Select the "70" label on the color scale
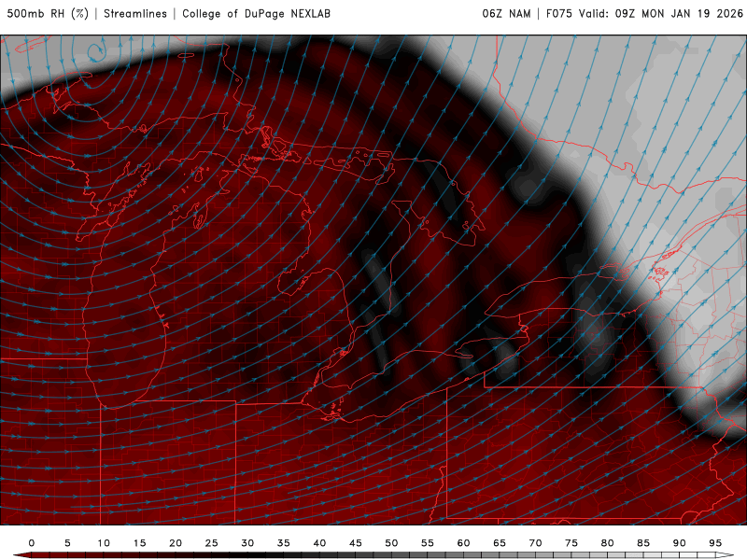747x560 pixels. [x=535, y=543]
